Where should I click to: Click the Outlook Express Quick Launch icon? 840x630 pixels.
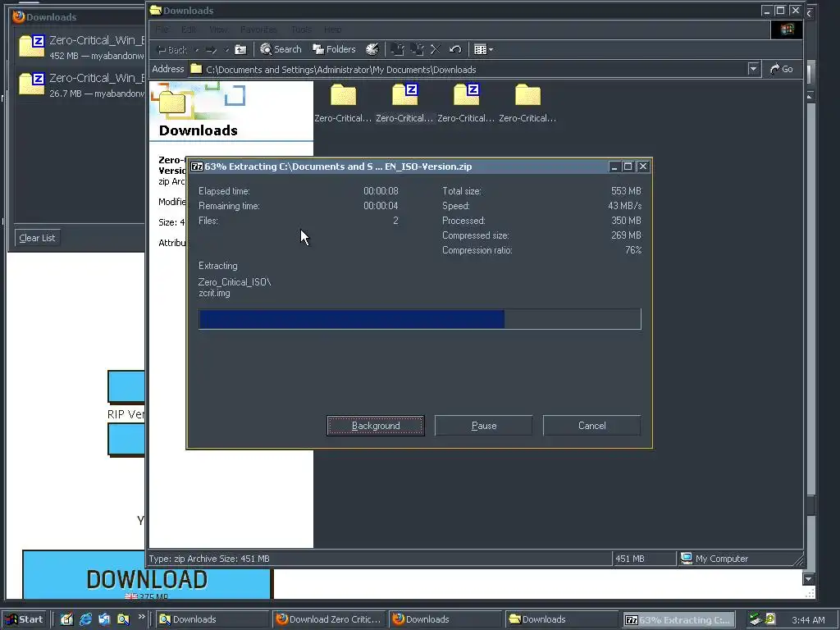(104, 619)
